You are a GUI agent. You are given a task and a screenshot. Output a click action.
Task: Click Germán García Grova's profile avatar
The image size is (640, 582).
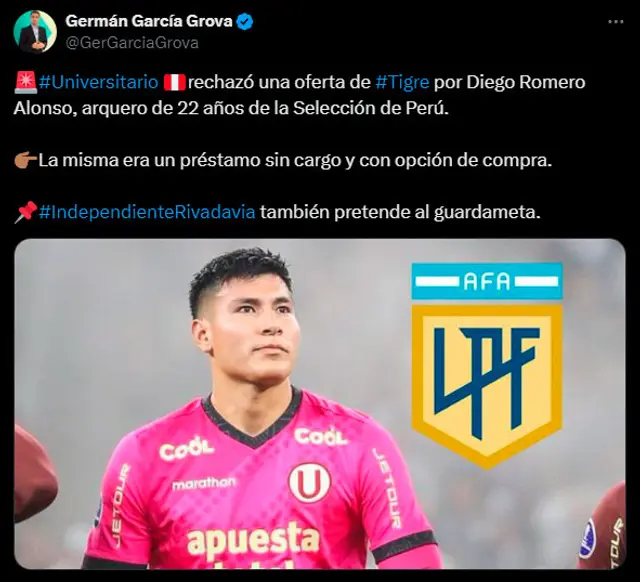(35, 32)
